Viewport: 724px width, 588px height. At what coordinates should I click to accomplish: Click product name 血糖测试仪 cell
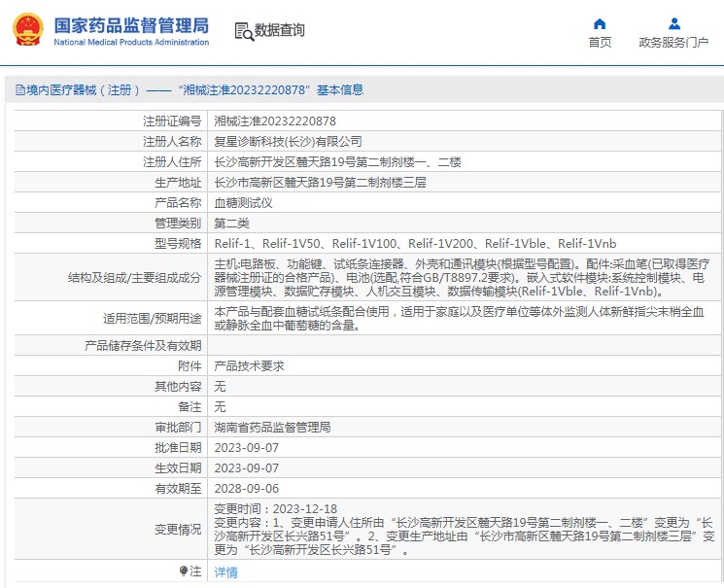(465, 202)
